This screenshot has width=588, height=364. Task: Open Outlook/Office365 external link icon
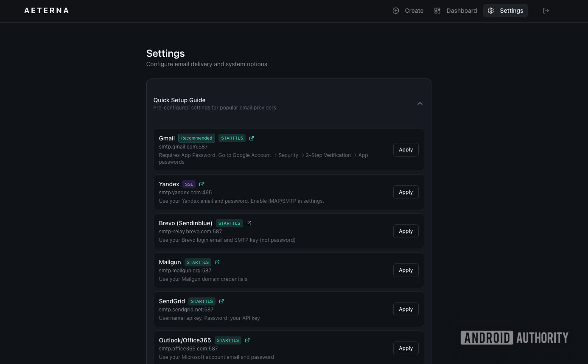[247, 340]
